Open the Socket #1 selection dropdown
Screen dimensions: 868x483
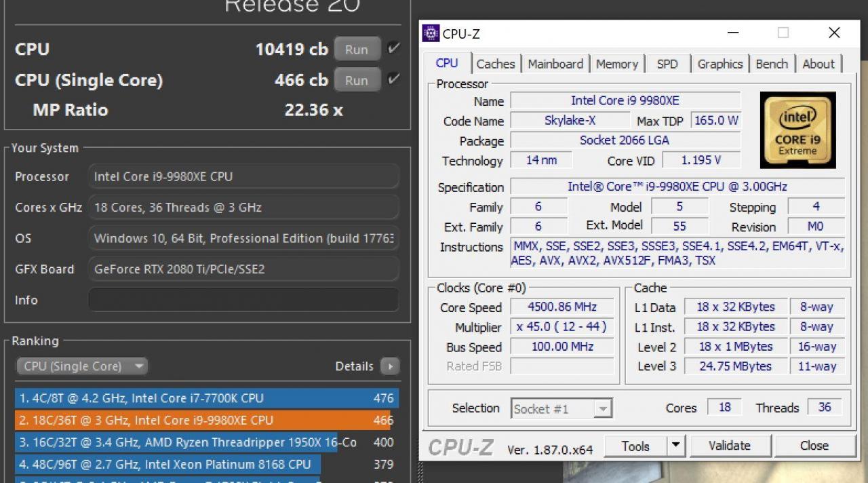coord(602,408)
